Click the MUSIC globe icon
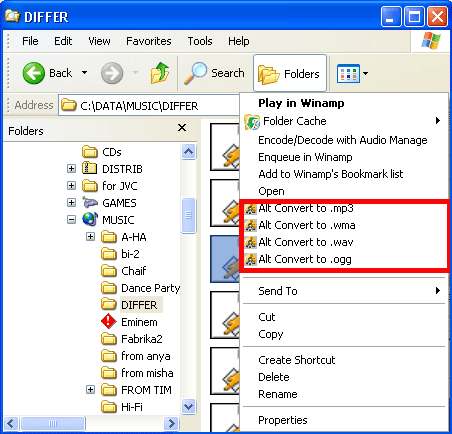Image resolution: width=452 pixels, height=434 pixels. pyautogui.click(x=90, y=219)
